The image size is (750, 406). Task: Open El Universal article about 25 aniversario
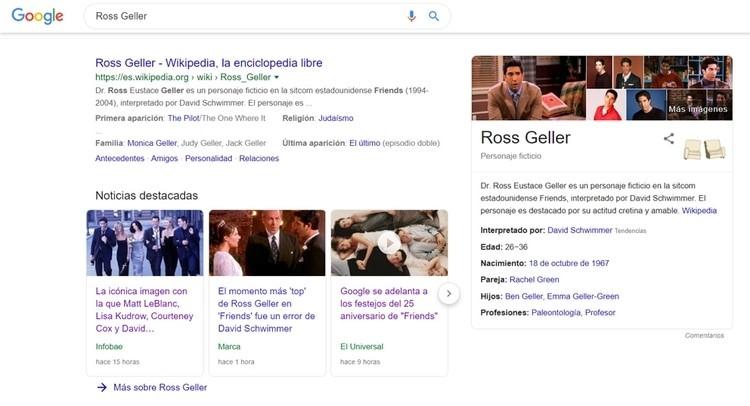[388, 303]
